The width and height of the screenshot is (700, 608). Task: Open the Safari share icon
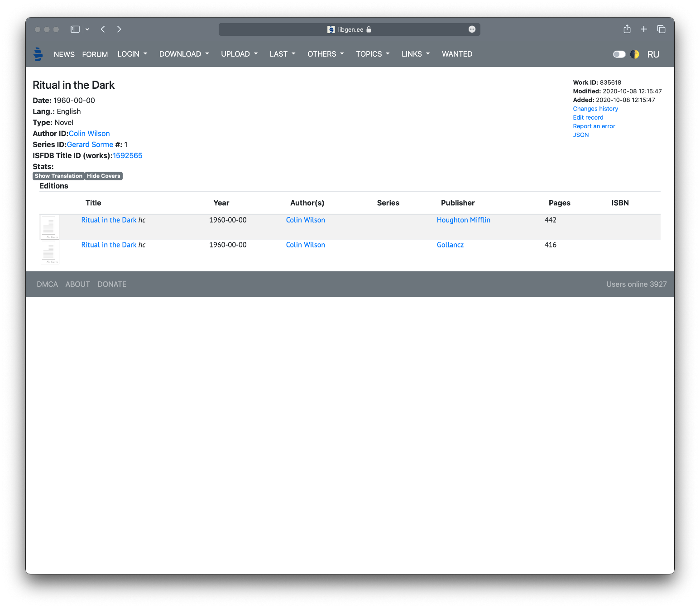click(x=627, y=29)
